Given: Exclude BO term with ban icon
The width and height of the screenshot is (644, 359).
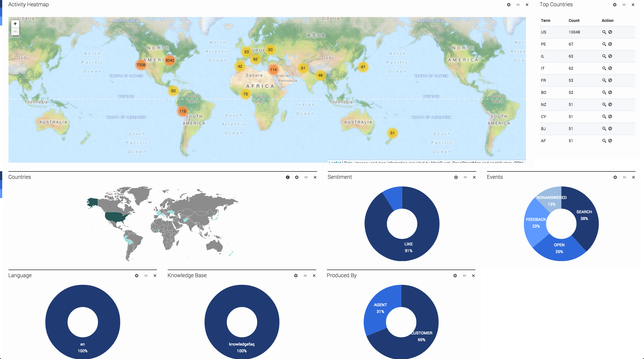Looking at the screenshot, I should pyautogui.click(x=610, y=93).
